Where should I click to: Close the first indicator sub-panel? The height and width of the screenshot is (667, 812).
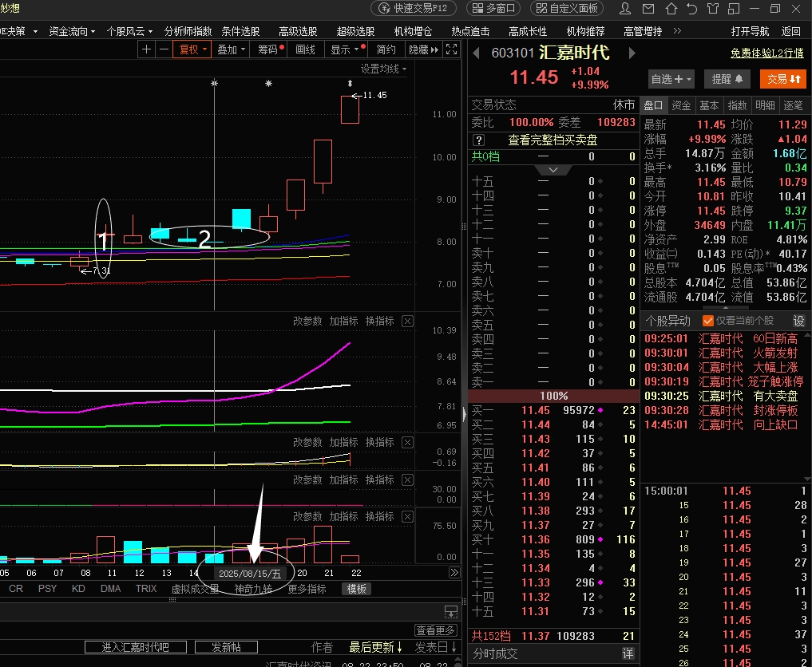[407, 322]
